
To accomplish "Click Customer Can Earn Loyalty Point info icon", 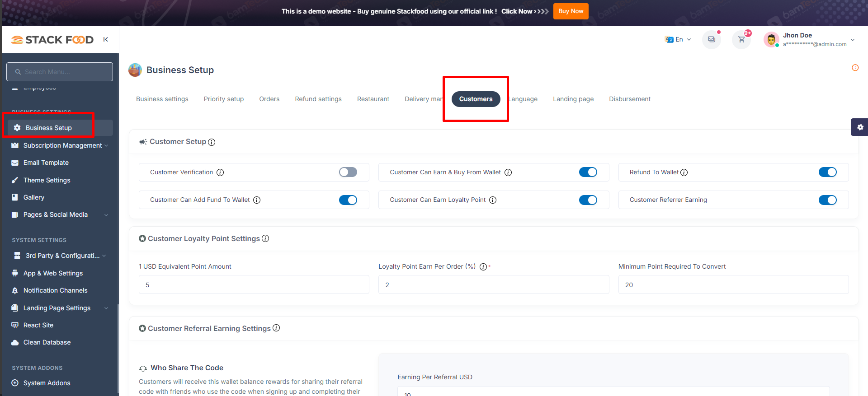I will coord(493,200).
